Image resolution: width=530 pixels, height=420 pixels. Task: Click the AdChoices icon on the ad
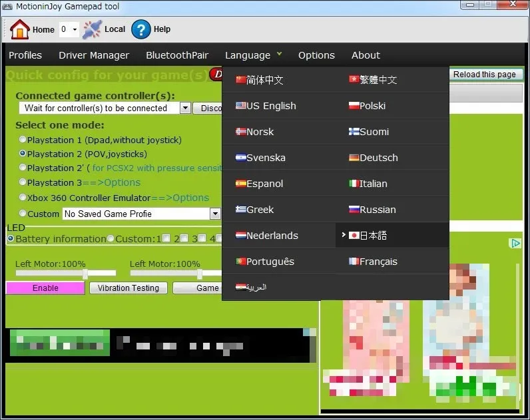pos(515,243)
